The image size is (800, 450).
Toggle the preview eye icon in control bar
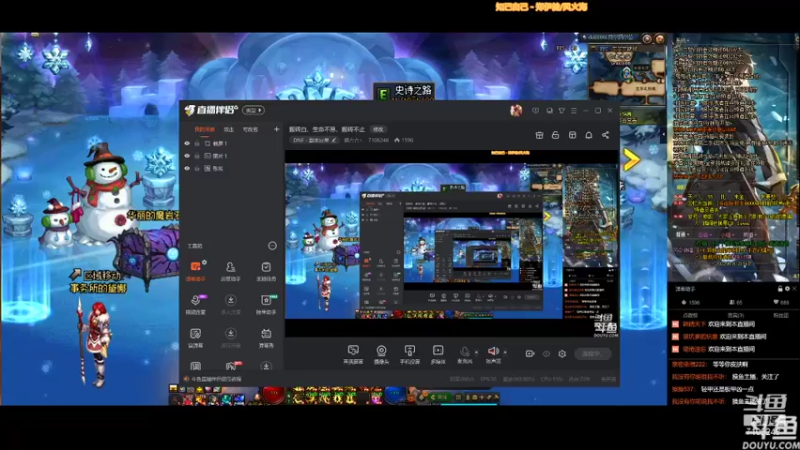(x=546, y=354)
